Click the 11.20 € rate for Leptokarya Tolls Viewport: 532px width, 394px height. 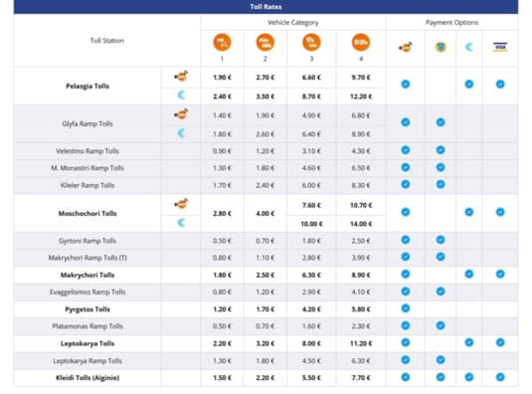tap(361, 344)
